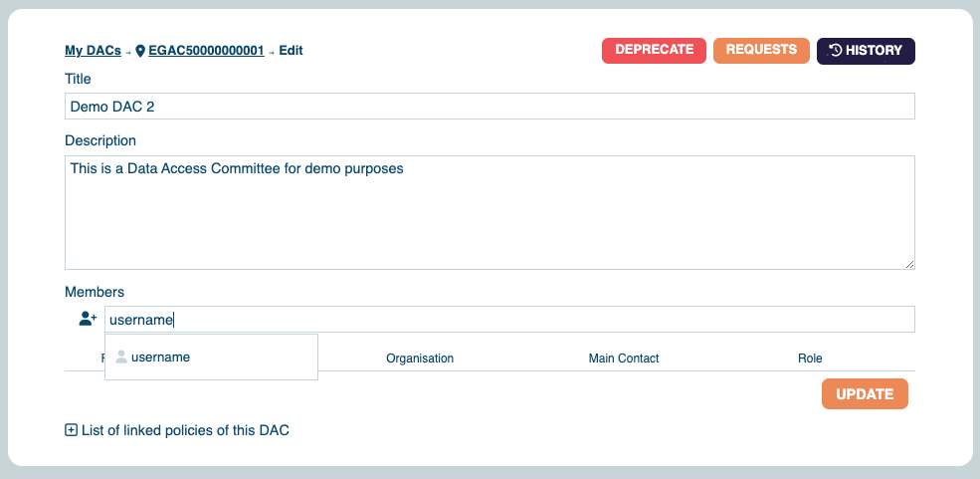
Task: Click the Organisation column header
Action: (x=420, y=359)
